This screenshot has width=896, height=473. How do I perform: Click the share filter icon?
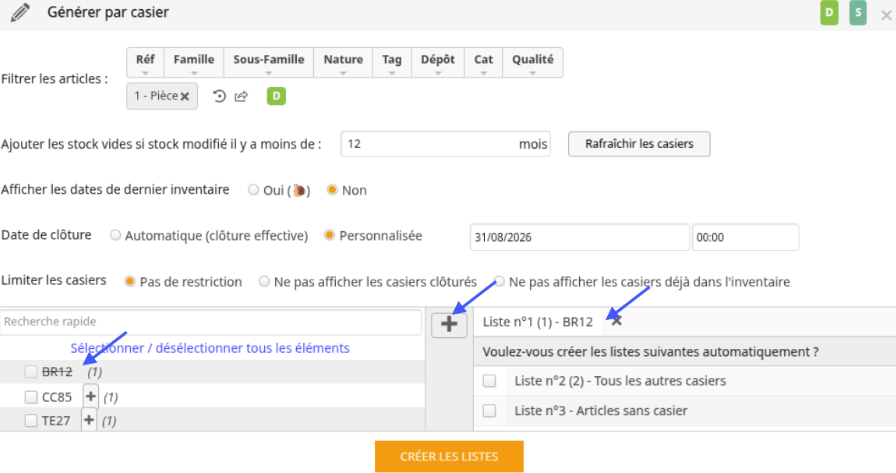(241, 96)
